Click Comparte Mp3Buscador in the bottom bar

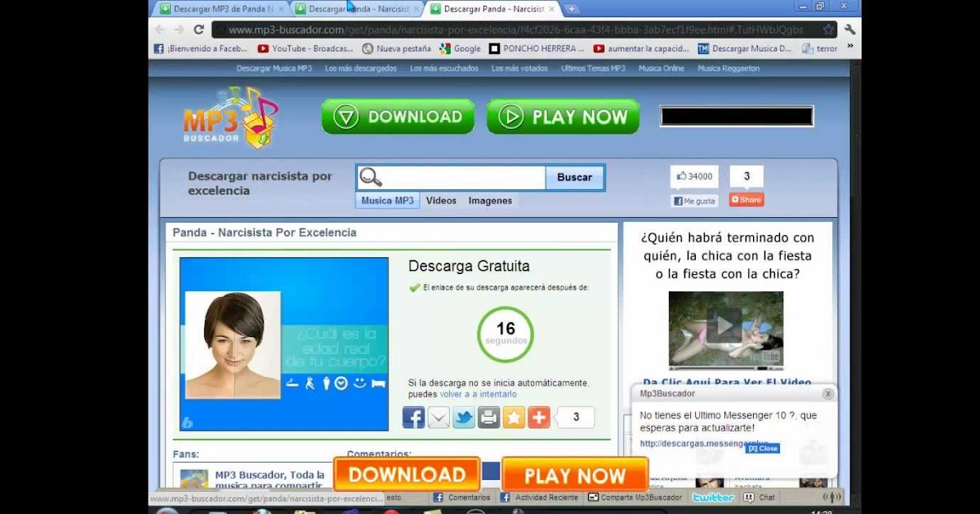pos(635,497)
